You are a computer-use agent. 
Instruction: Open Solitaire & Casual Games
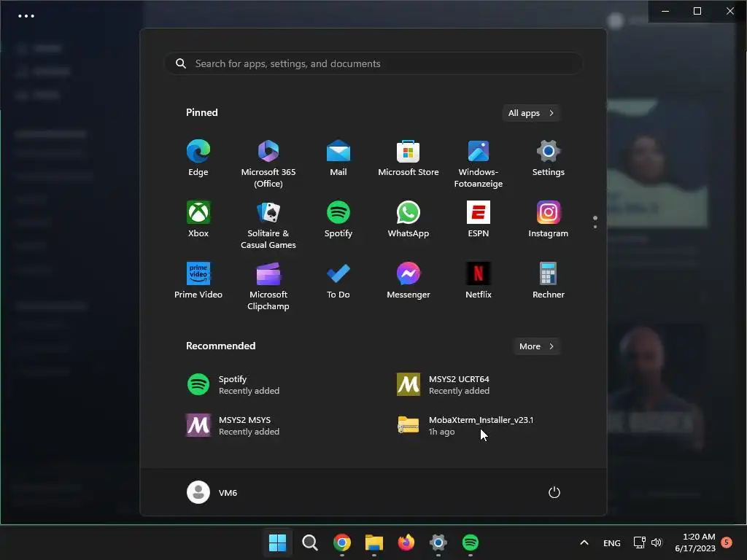coord(268,225)
